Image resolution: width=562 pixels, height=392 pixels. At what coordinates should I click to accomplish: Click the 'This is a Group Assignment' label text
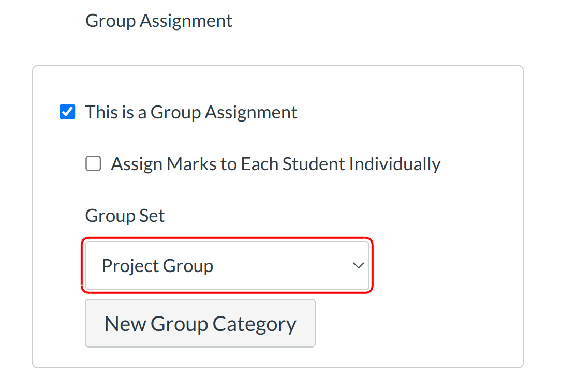(191, 112)
